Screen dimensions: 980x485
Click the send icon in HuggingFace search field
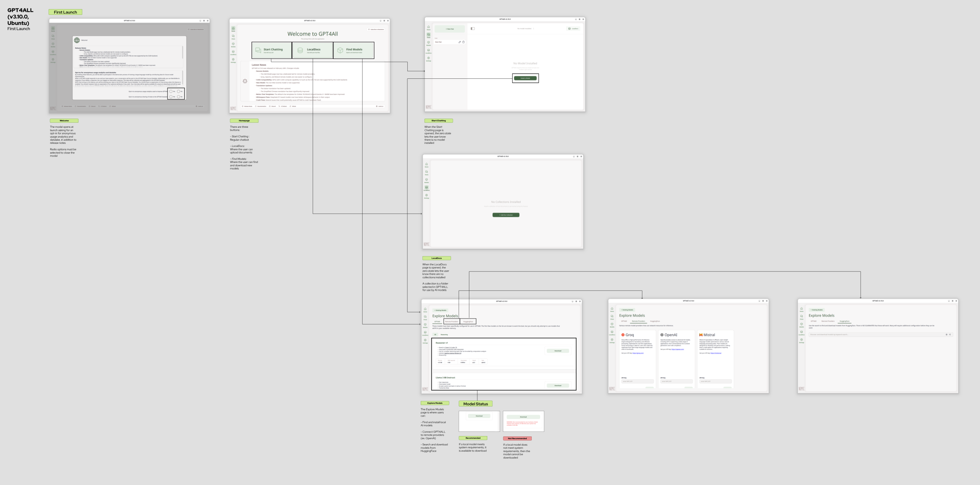coord(950,335)
